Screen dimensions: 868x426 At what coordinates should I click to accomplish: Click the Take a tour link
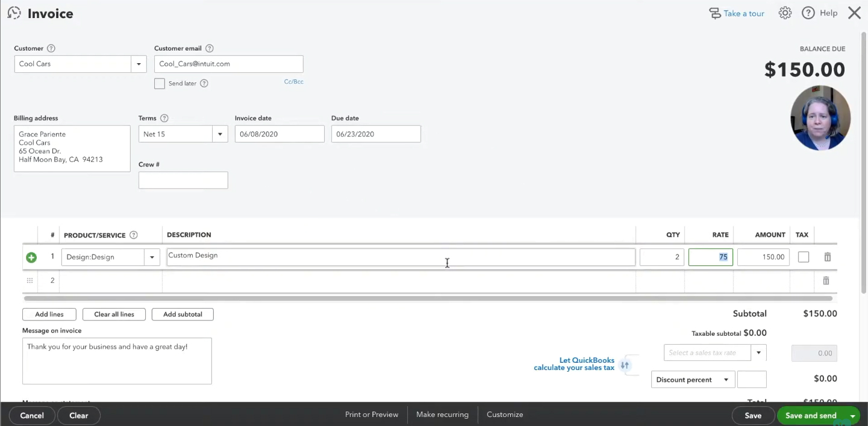pos(744,13)
